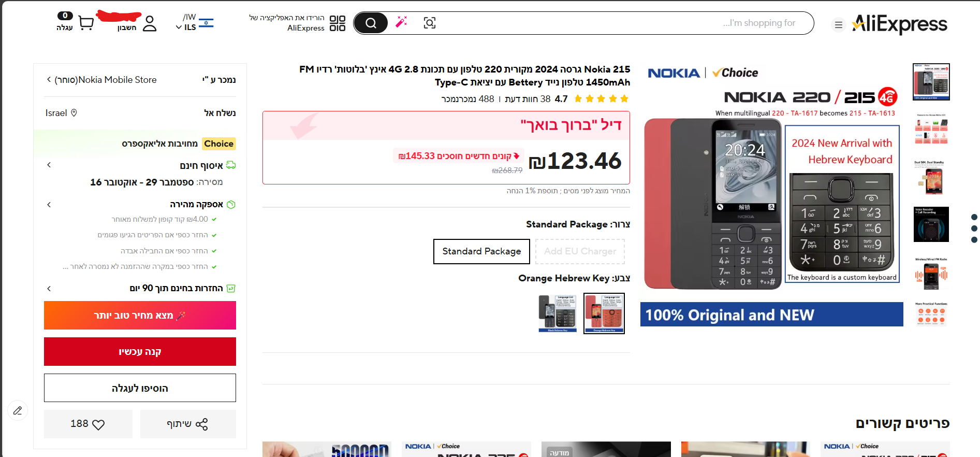Viewport: 980px width, 457px height.
Task: Open the hamburger categories menu
Action: [839, 24]
